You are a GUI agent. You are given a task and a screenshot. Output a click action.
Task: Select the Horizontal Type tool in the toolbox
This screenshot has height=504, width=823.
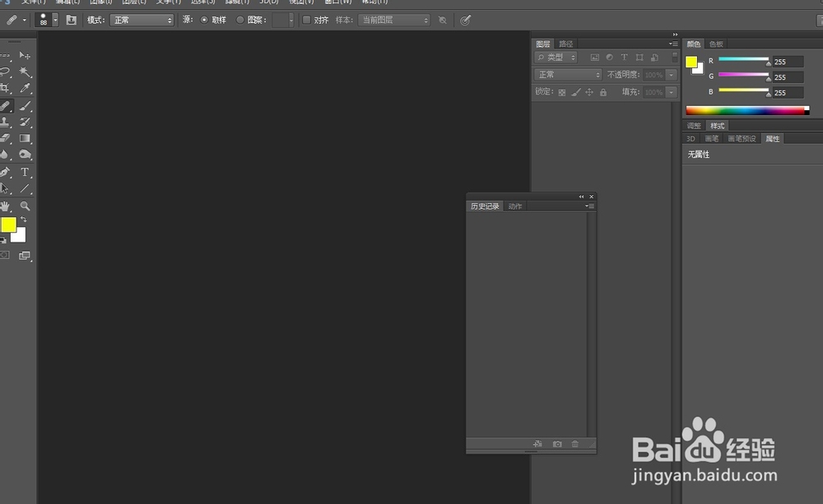click(25, 172)
